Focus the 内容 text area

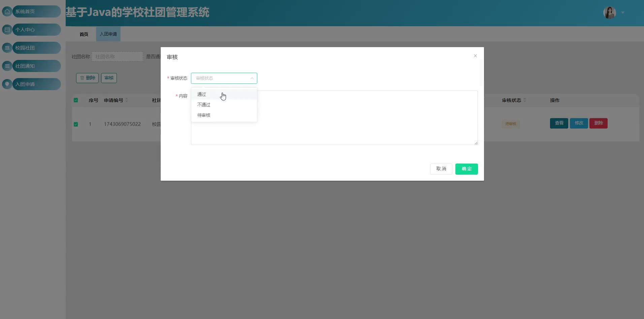pos(334,118)
